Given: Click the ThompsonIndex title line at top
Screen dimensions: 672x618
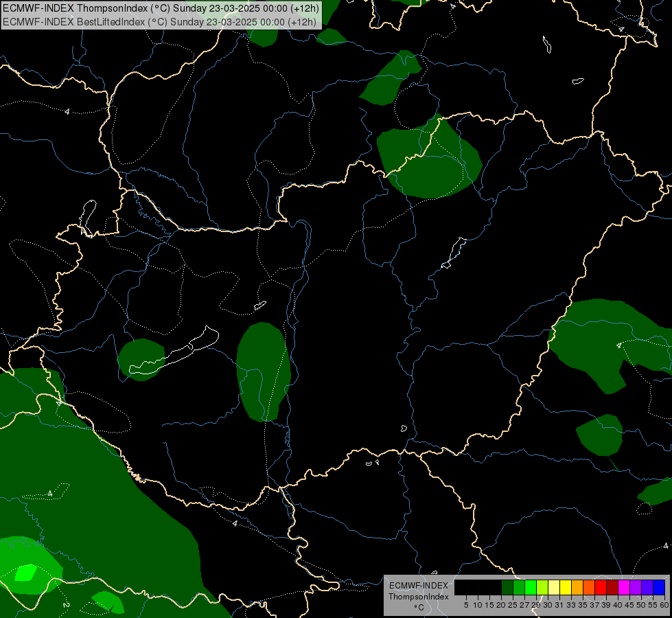Looking at the screenshot, I should (x=161, y=8).
